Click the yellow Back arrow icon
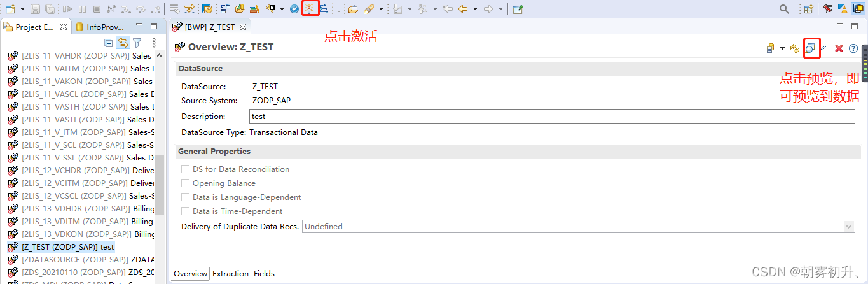 click(x=463, y=9)
